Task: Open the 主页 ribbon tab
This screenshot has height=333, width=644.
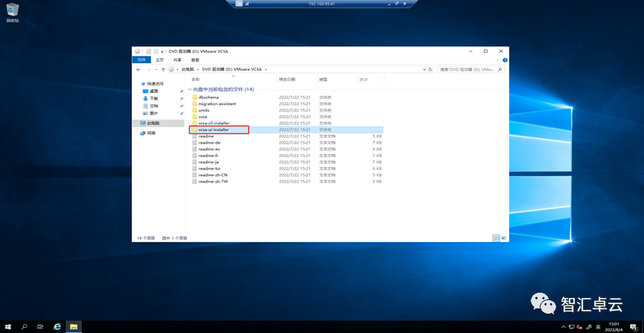Action: [x=159, y=60]
